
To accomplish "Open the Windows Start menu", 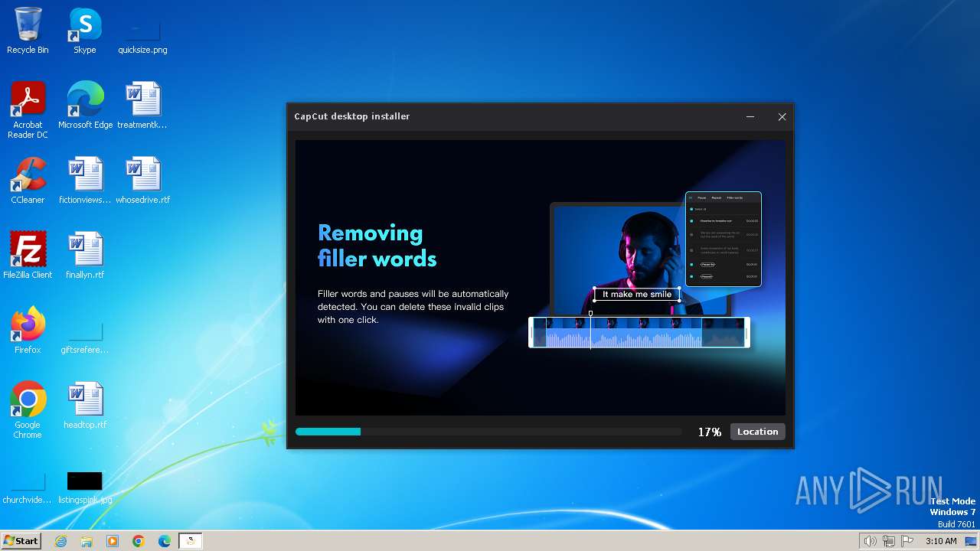I will 21,541.
